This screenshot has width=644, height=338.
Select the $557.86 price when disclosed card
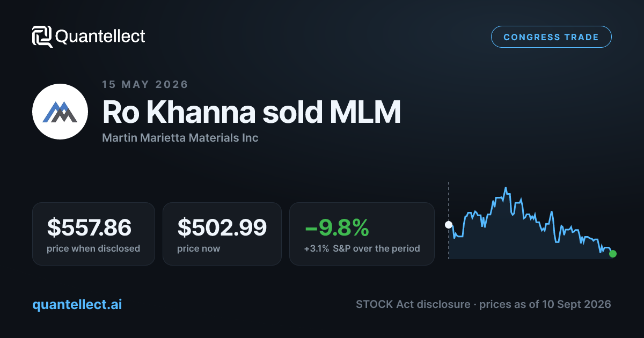93,234
